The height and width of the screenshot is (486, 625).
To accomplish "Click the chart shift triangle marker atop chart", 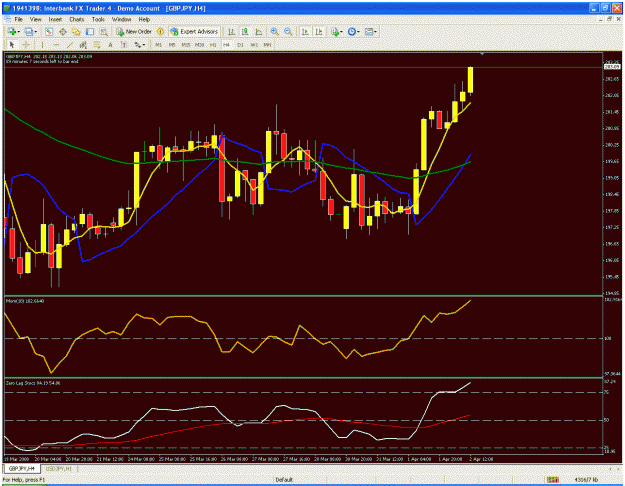I will point(482,53).
